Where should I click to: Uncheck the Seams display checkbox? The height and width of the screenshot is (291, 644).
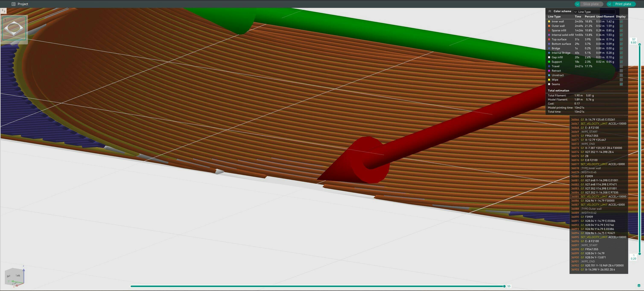[621, 84]
